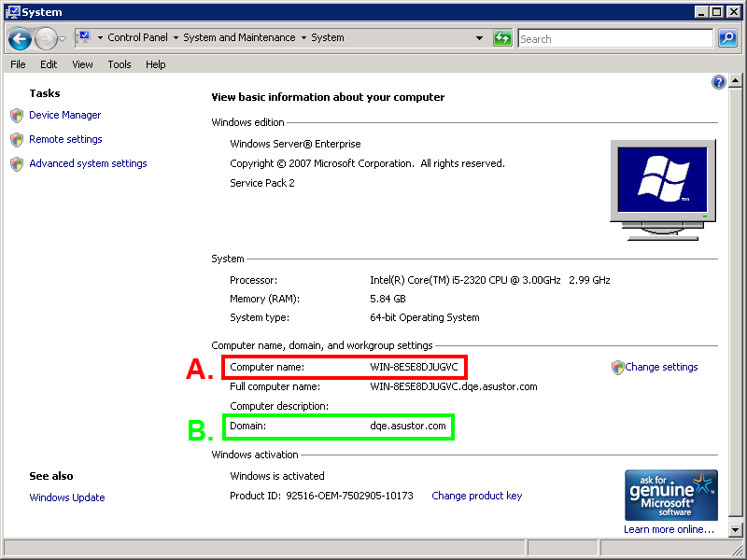This screenshot has height=560, width=747.
Task: Open the recent pages dropdown beside Forward
Action: pyautogui.click(x=62, y=39)
